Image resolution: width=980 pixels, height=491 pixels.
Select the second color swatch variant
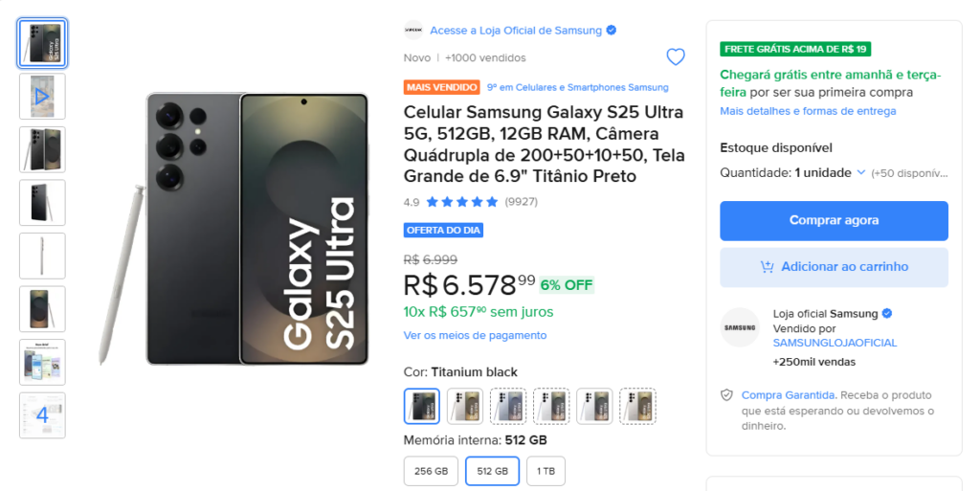coord(465,406)
